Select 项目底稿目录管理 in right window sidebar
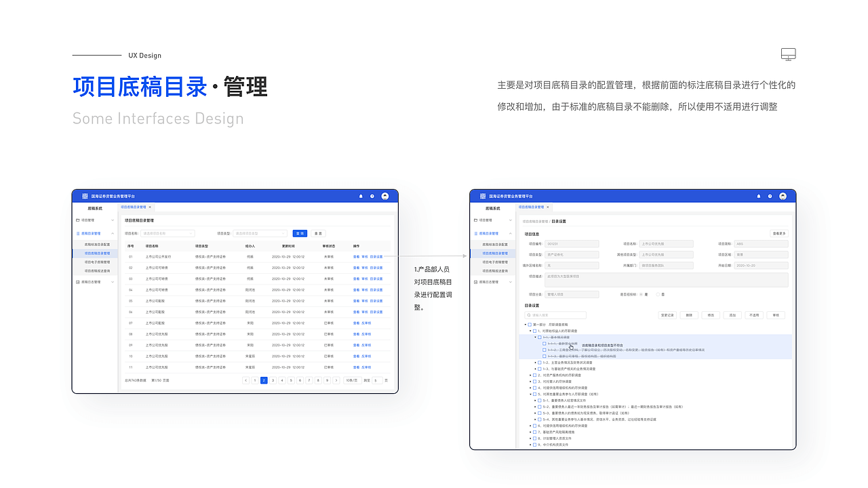This screenshot has height=488, width=868. point(495,253)
